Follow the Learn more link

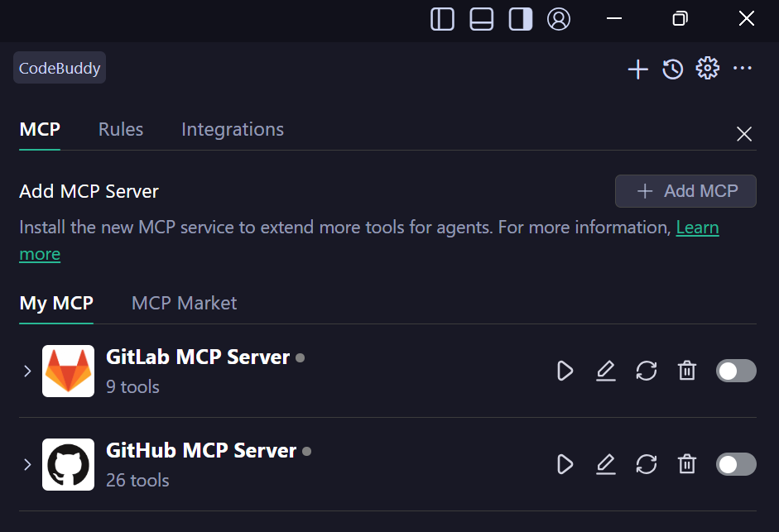coord(697,228)
